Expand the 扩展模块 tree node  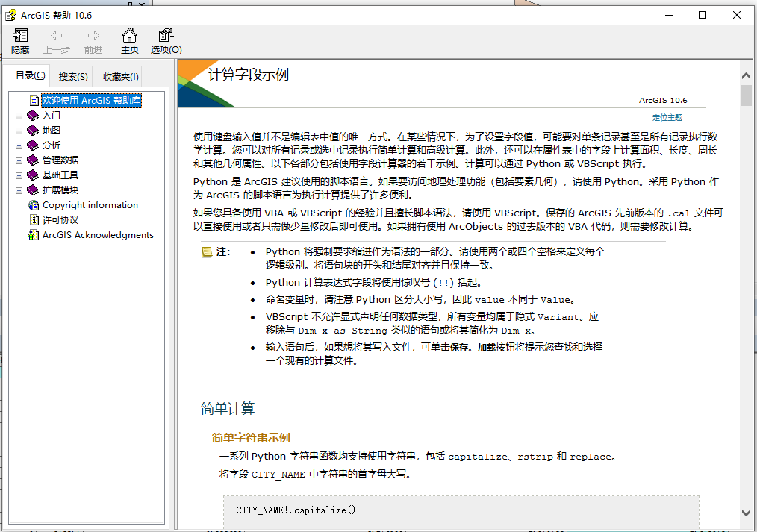point(19,190)
